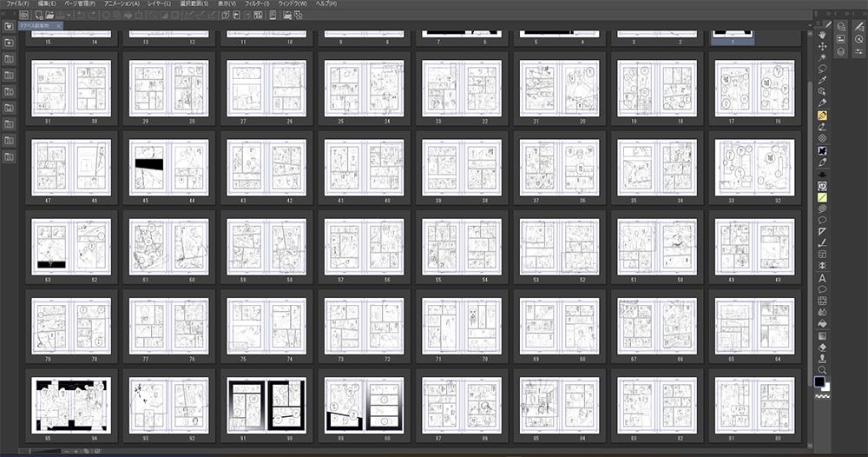Select the page spread thumbnail 63-62
Image resolution: width=868 pixels, height=457 pixels.
(x=71, y=247)
